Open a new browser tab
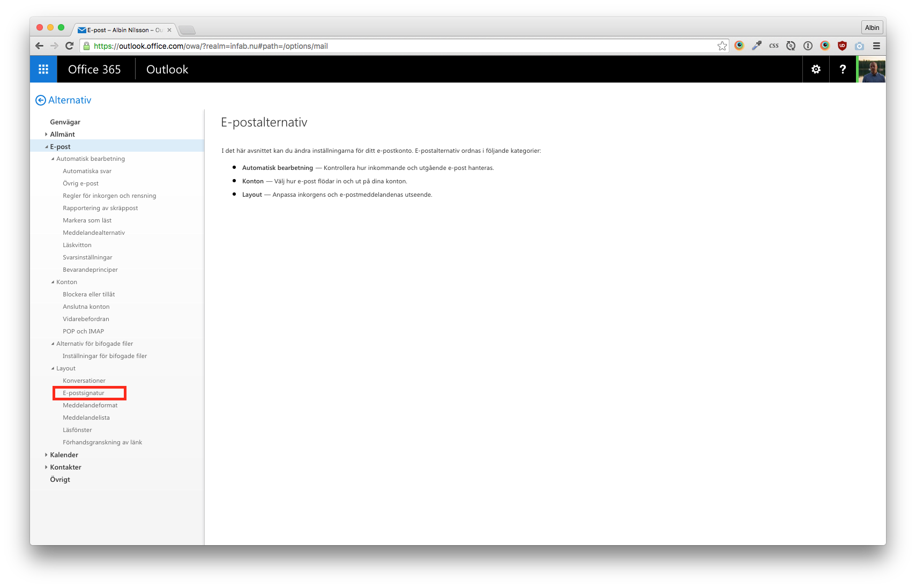 point(187,30)
